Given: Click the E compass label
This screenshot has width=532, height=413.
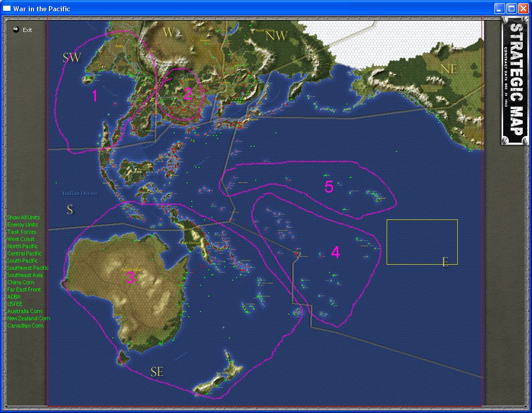Looking at the screenshot, I should (445, 262).
